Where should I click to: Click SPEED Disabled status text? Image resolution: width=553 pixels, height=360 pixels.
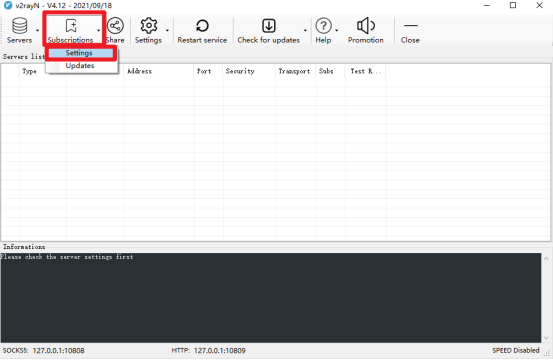(x=516, y=350)
